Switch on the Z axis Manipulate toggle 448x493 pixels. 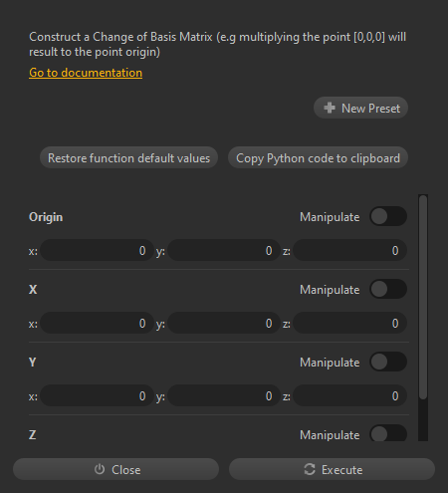point(388,433)
